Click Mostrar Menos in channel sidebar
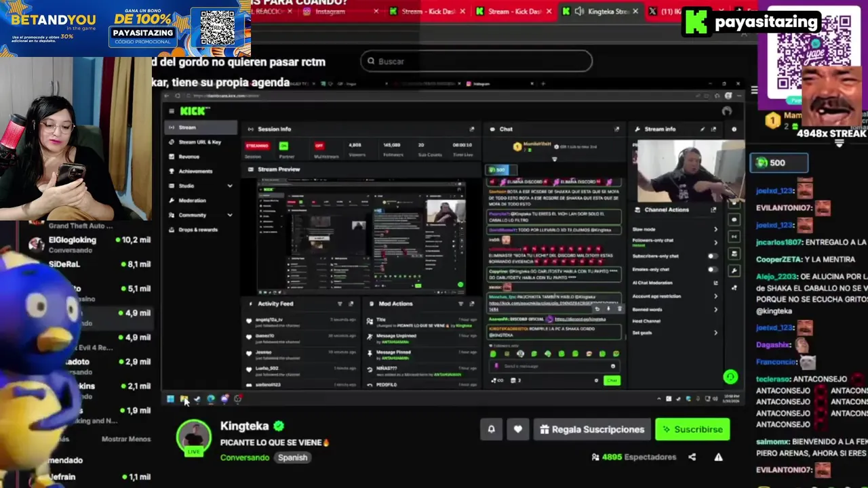 point(126,439)
